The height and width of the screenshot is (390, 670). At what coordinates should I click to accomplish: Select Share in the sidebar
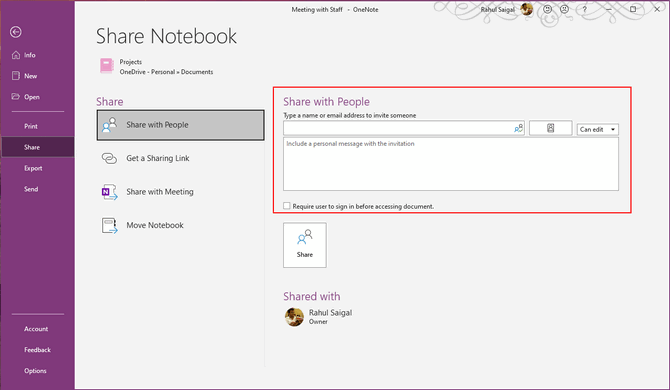(38, 147)
